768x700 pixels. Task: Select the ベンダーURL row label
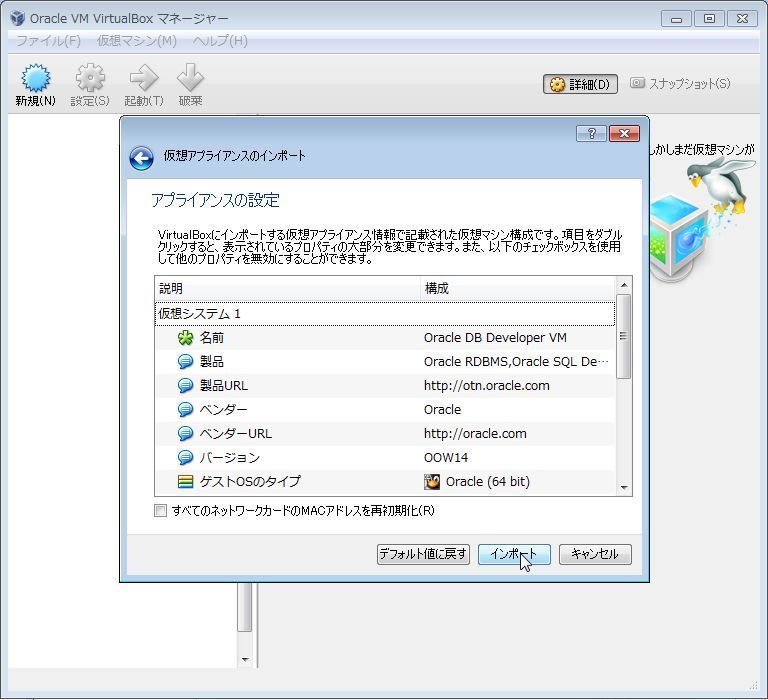click(x=236, y=434)
